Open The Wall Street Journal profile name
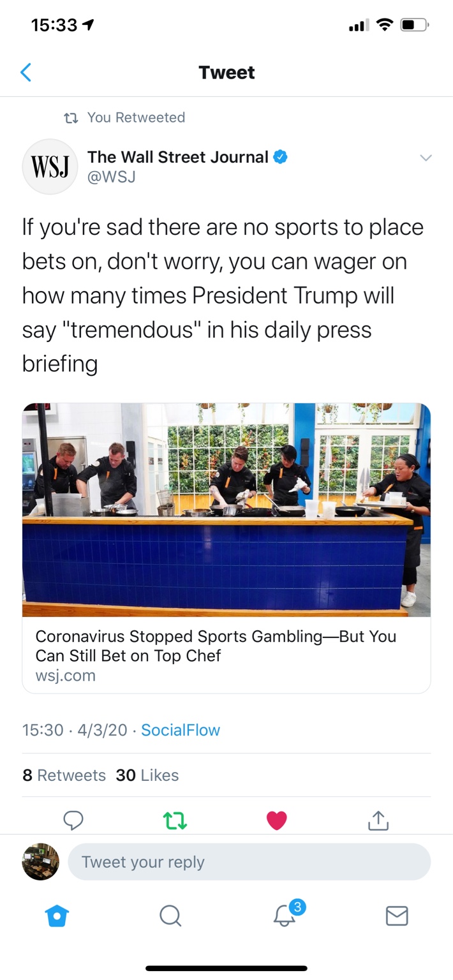The image size is (453, 980). coord(178,157)
